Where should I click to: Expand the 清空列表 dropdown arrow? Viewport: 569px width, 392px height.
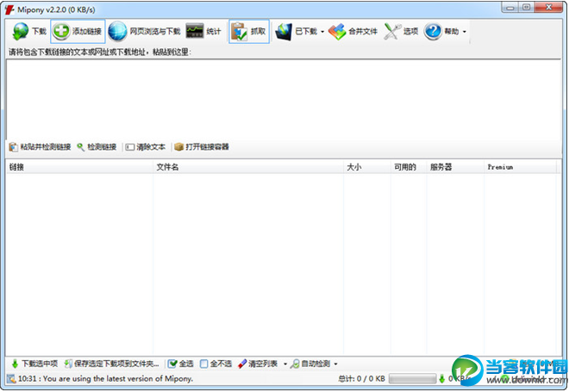click(x=285, y=364)
